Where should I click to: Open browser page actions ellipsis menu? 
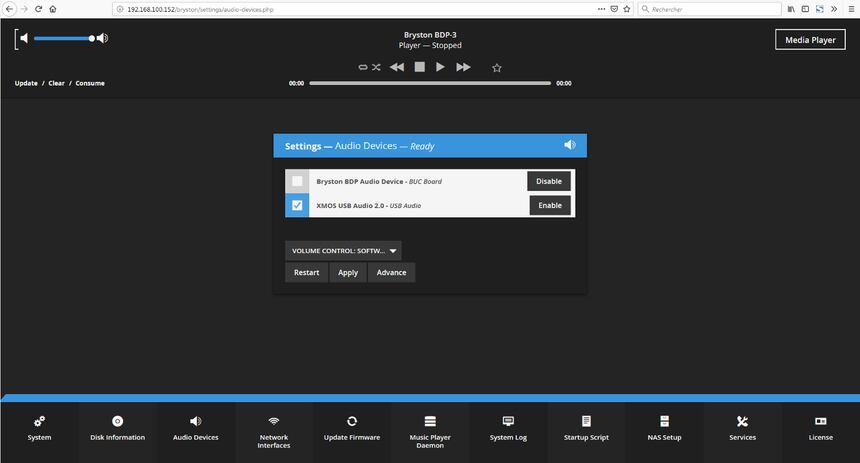602,9
